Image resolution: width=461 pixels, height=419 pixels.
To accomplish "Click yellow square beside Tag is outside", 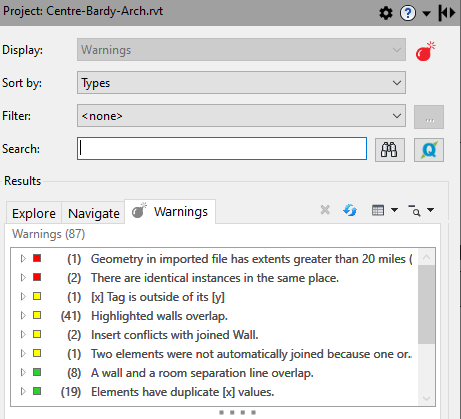I will [x=37, y=296].
